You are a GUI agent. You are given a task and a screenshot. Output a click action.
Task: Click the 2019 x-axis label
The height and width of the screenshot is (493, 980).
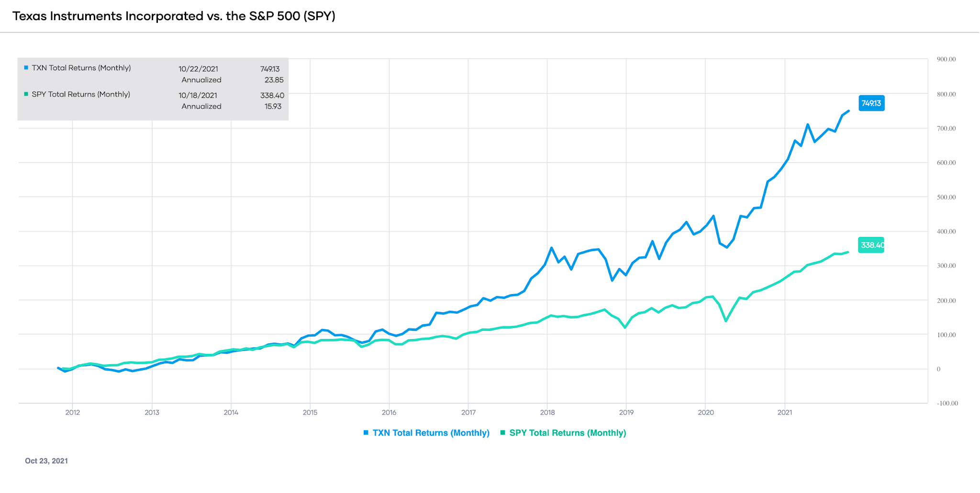626,412
